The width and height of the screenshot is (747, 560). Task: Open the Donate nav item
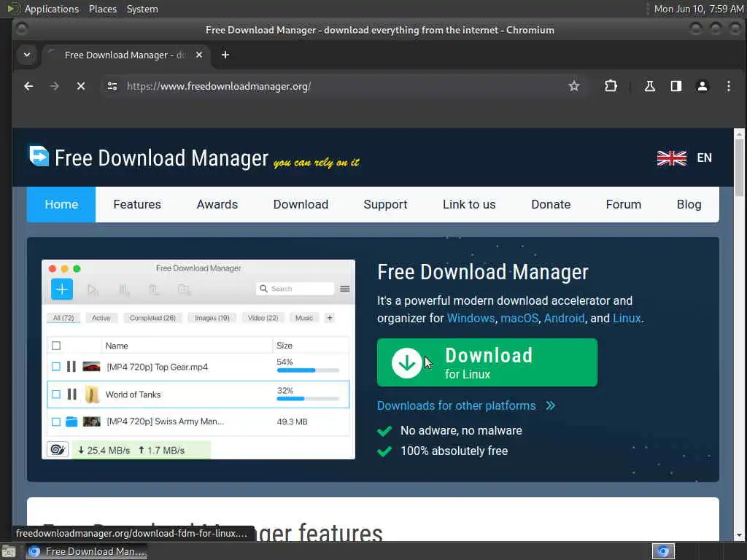(551, 204)
